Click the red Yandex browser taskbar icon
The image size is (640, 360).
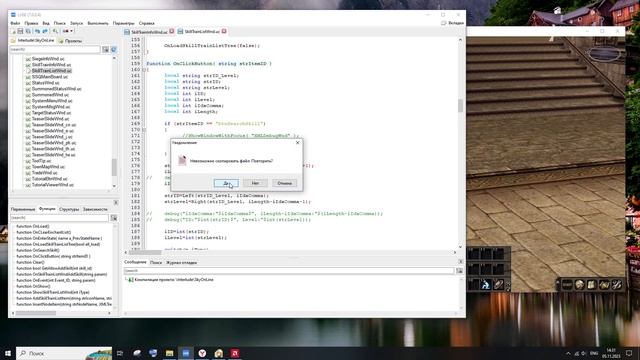tap(202, 353)
